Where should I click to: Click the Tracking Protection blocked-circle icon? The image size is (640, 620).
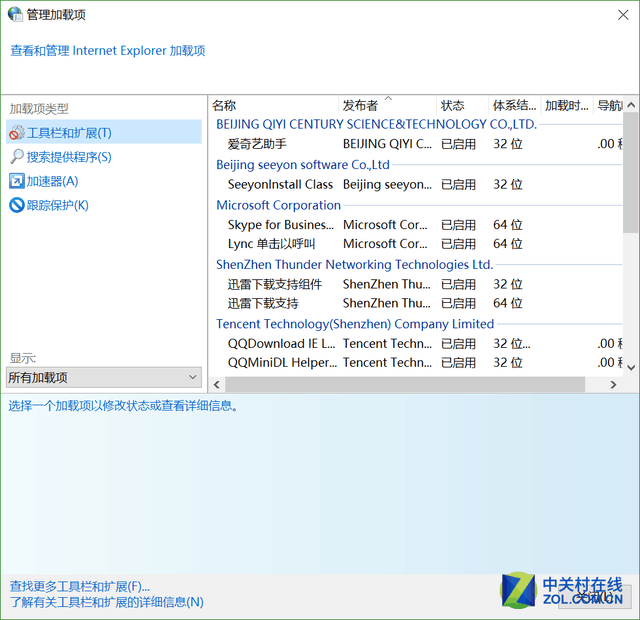(17, 205)
